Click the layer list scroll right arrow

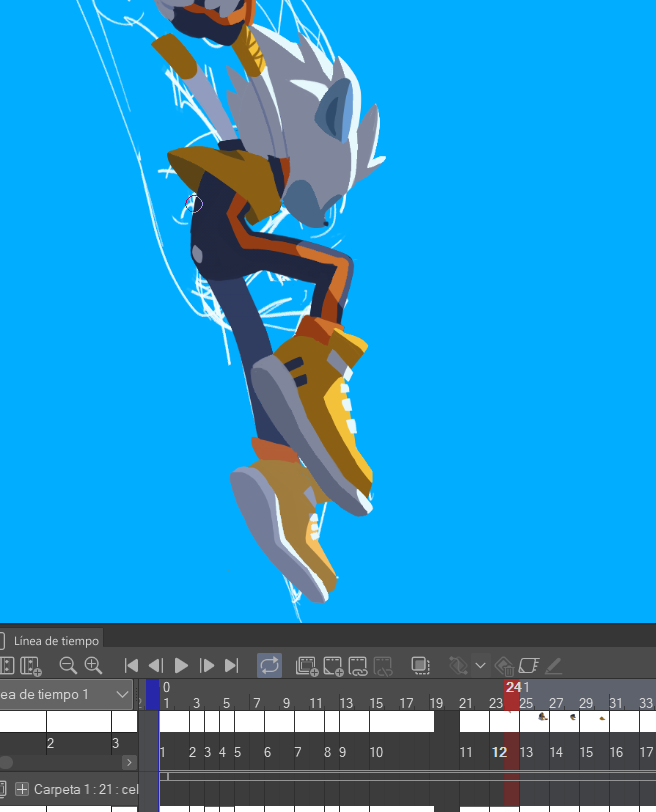(129, 762)
